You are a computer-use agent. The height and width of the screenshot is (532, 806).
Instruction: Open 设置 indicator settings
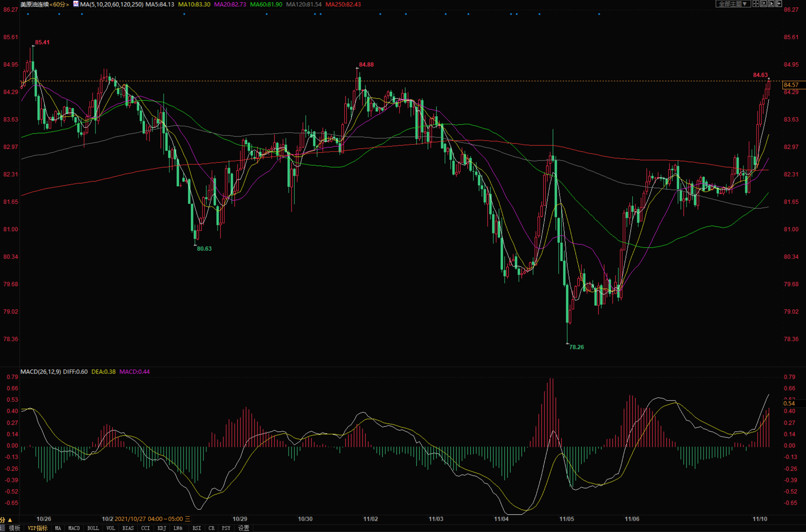[243, 528]
